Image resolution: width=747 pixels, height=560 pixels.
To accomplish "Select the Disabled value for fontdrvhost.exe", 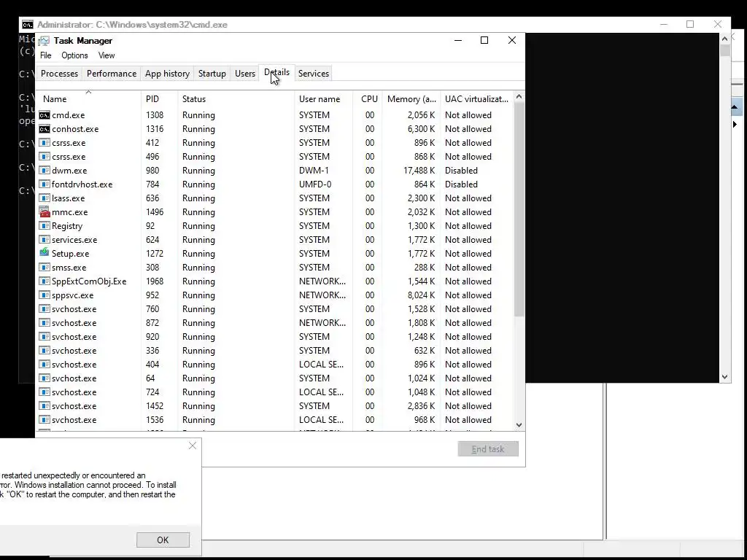I will 461,184.
